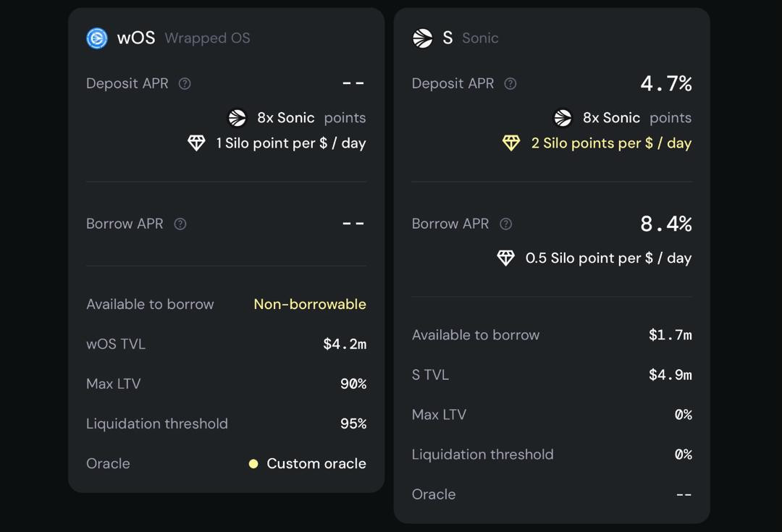Click the 4.7% deposit APR value
Screen dimensions: 782x532
point(666,84)
